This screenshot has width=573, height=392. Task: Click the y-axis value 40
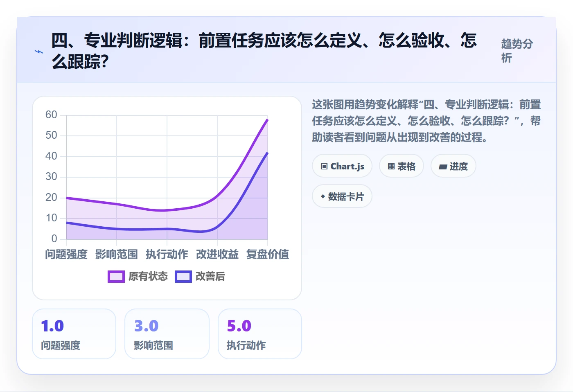click(x=51, y=156)
